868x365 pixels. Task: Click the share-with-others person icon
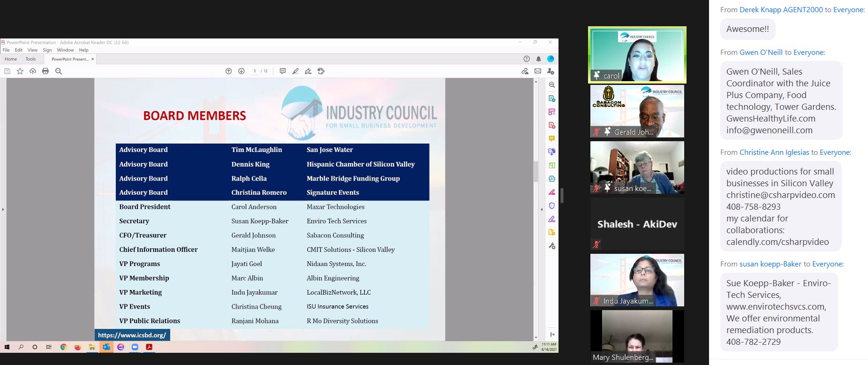[551, 71]
